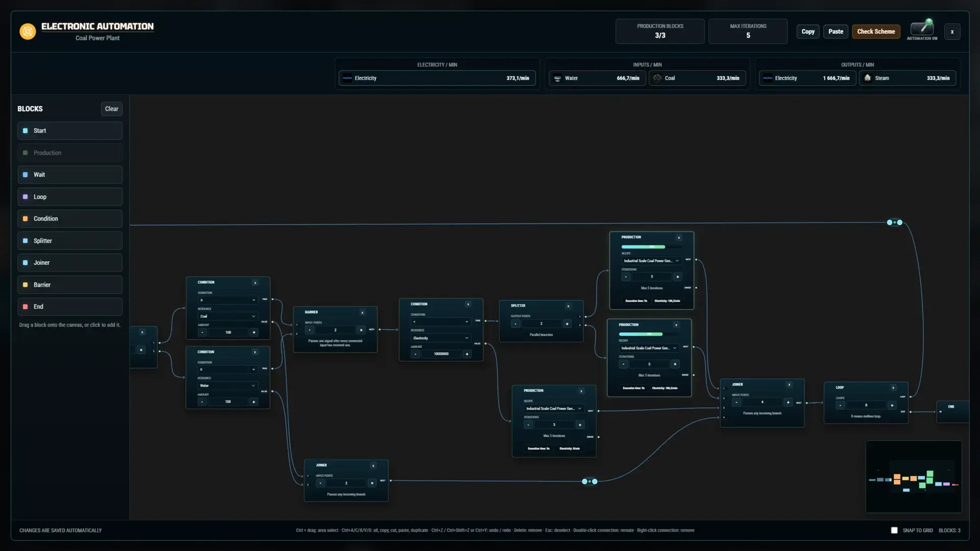This screenshot has height=551, width=980.
Task: Click the Steam output resource icon
Action: point(868,78)
